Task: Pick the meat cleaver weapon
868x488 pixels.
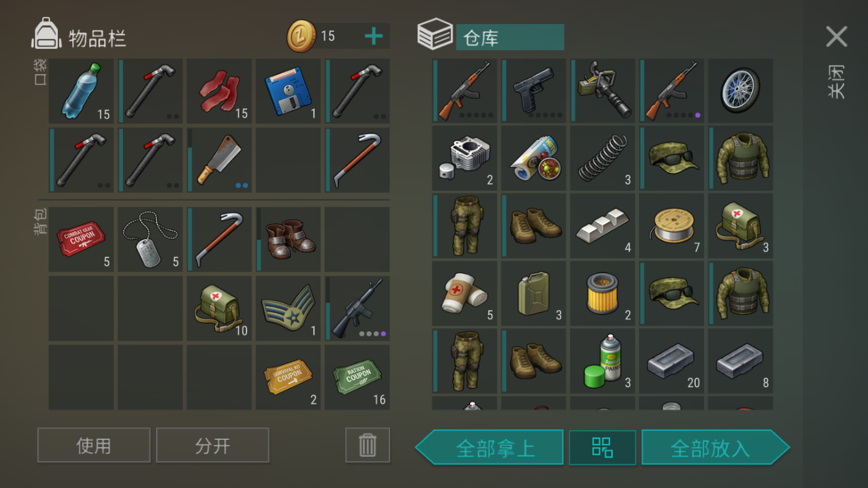Action: 219,160
